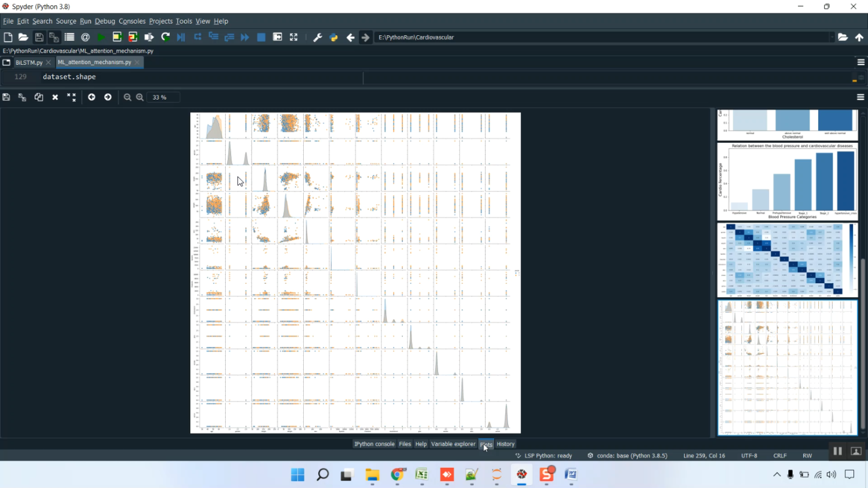Zoom in on the plot
The image size is (868, 488).
pyautogui.click(x=139, y=97)
